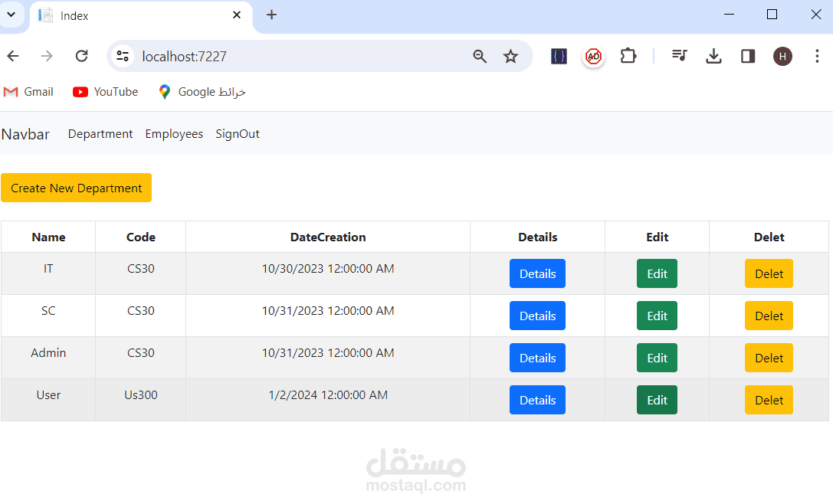View Details for SC department
Viewport: 833px width, 504px height.
tap(538, 316)
